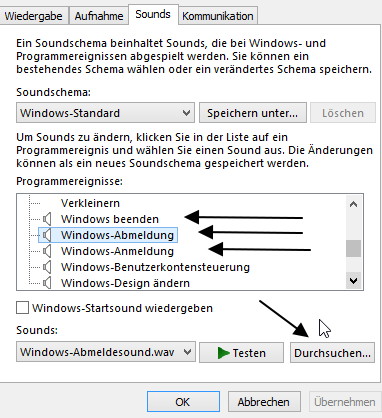Click Durchsuchen... to browse for sound

(x=332, y=353)
